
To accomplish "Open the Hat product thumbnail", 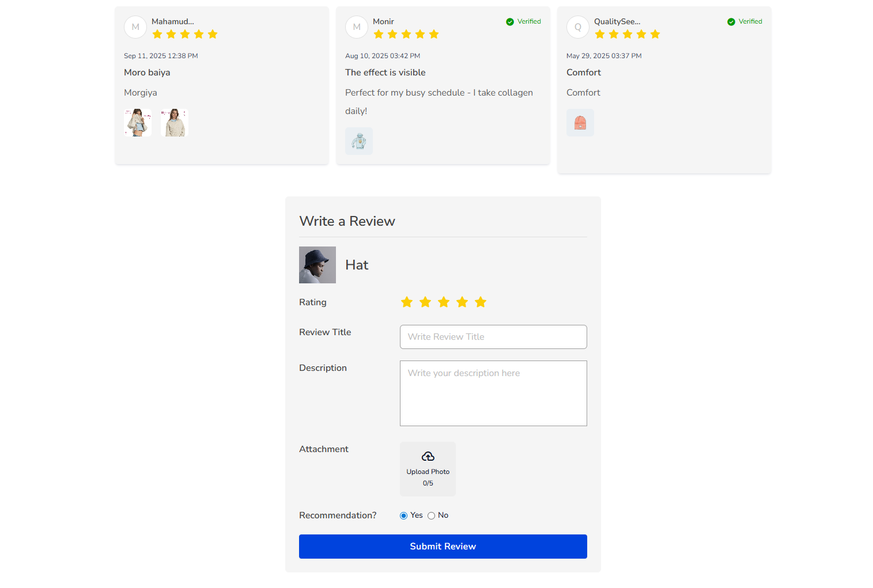I will [x=318, y=265].
